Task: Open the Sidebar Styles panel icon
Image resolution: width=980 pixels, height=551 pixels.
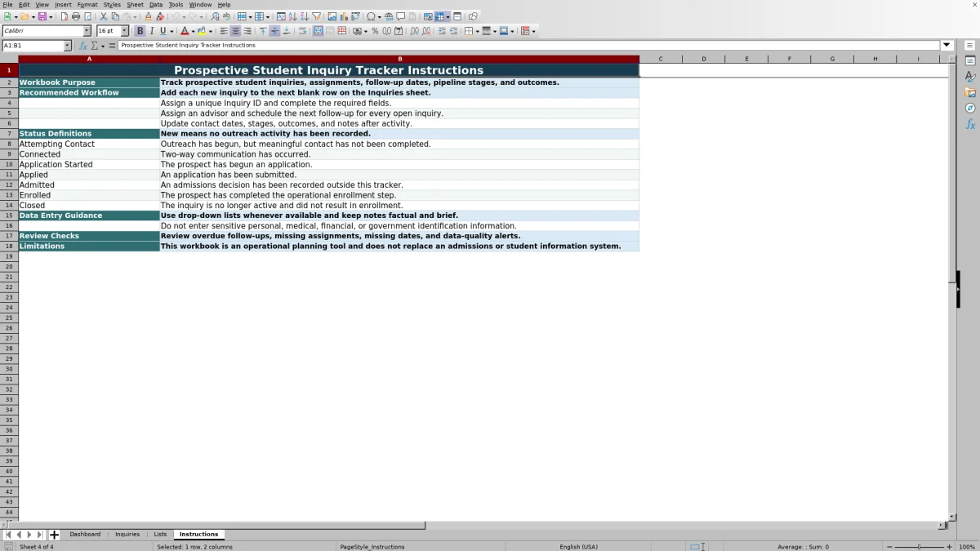Action: pos(970,77)
